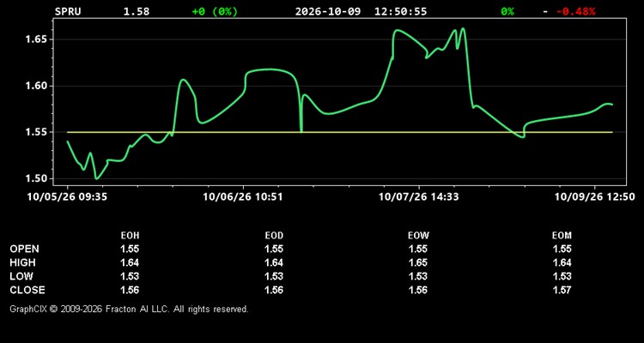644x343 pixels.
Task: Click the EOM OPEN cell 1.55
Action: [562, 249]
